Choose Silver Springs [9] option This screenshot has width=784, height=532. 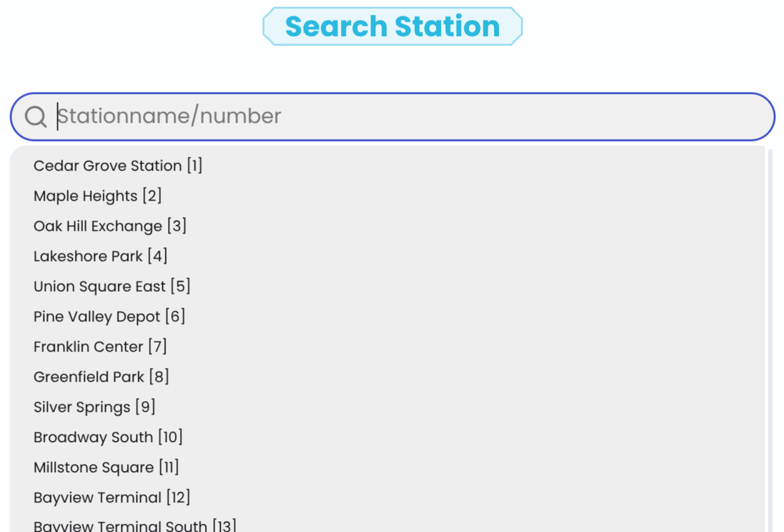coord(94,407)
